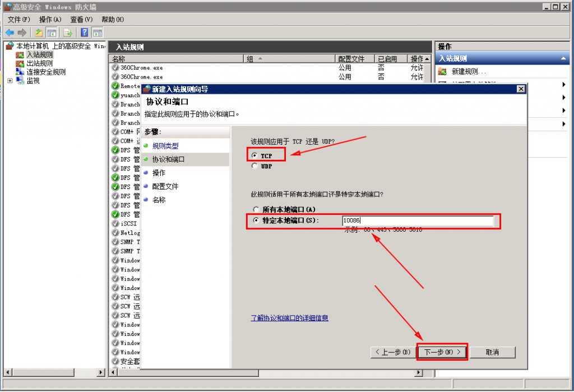Click 配置文件 column header in rule list

coord(355,59)
